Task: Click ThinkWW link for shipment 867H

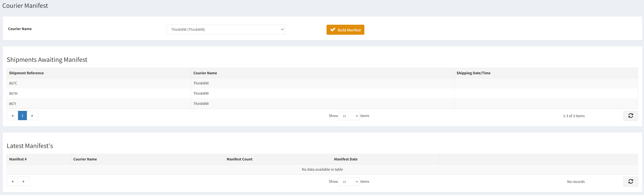Action: 201,93
